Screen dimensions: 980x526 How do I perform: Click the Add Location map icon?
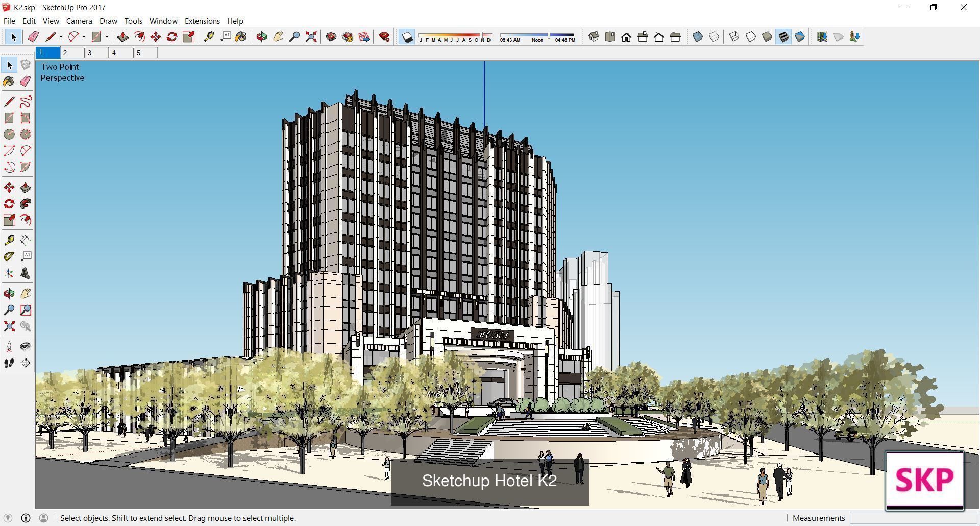point(822,37)
